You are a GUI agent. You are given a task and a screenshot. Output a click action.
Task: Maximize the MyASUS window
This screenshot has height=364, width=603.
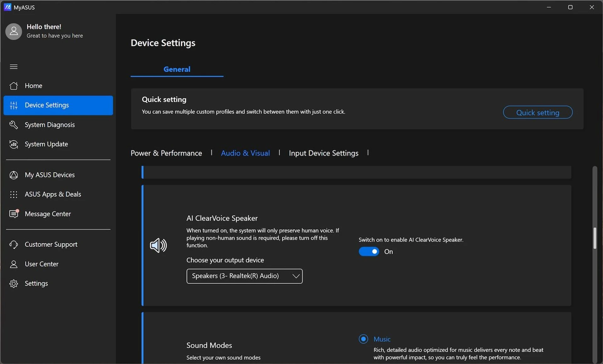coord(570,7)
